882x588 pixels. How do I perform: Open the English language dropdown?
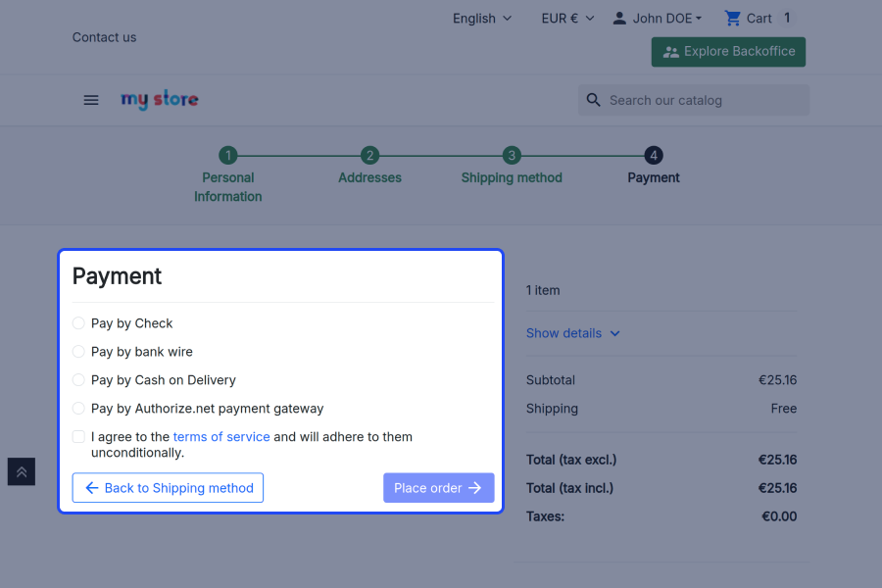(x=481, y=18)
